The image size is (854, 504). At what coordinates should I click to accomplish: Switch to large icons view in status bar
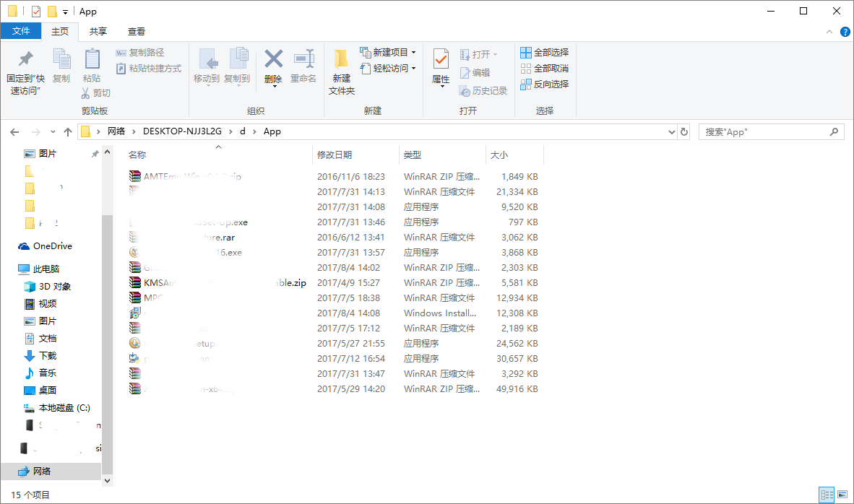coord(842,495)
